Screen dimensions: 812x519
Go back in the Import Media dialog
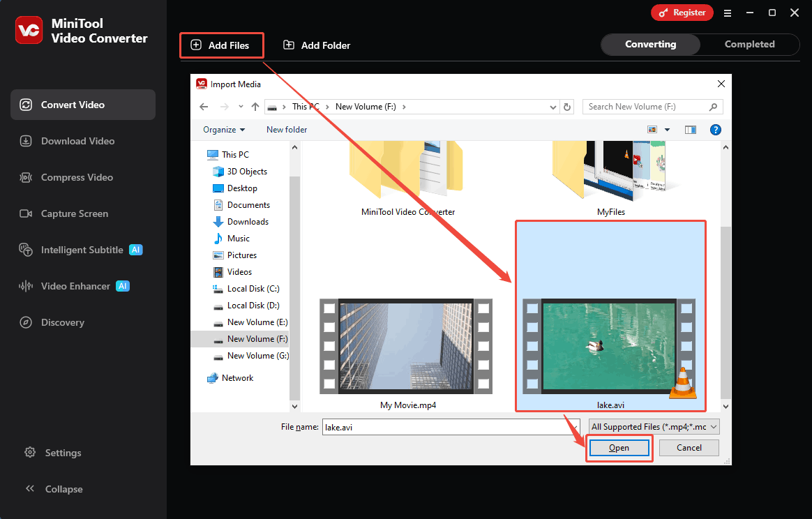pos(204,107)
